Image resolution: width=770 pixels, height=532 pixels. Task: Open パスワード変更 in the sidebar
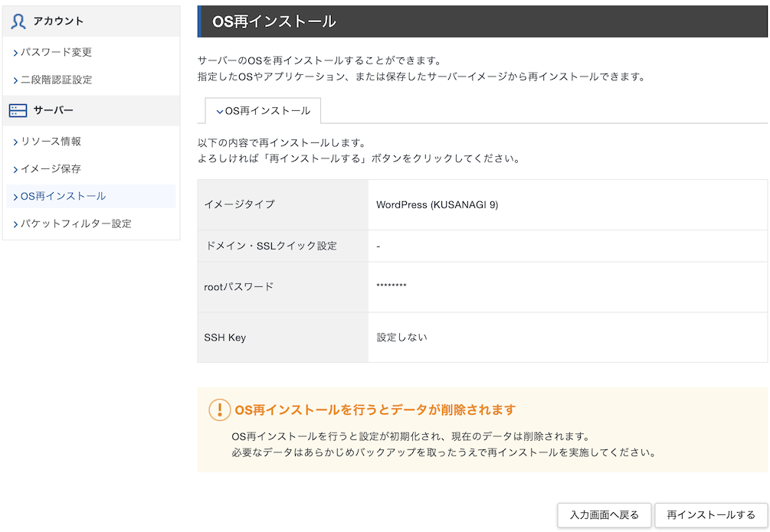[56, 53]
